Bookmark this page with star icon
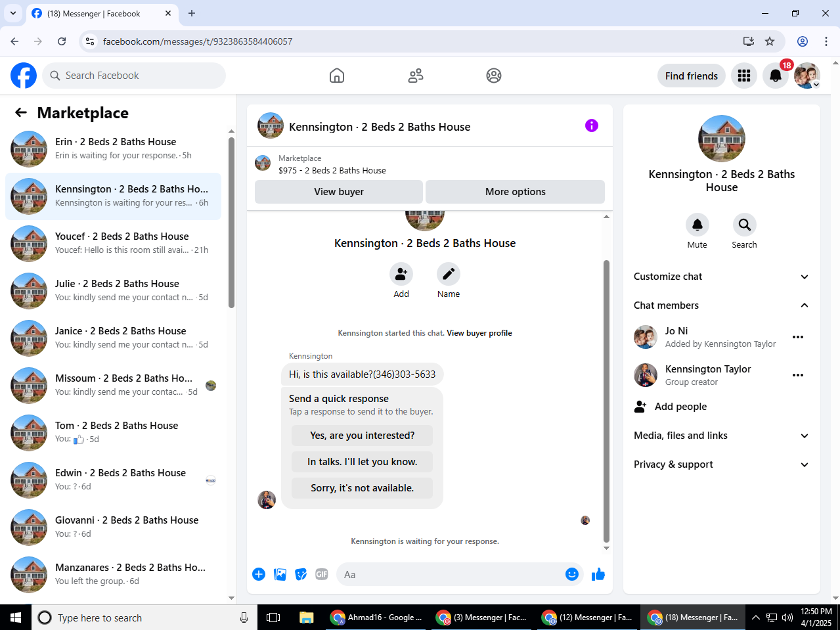The image size is (840, 630). click(x=770, y=41)
